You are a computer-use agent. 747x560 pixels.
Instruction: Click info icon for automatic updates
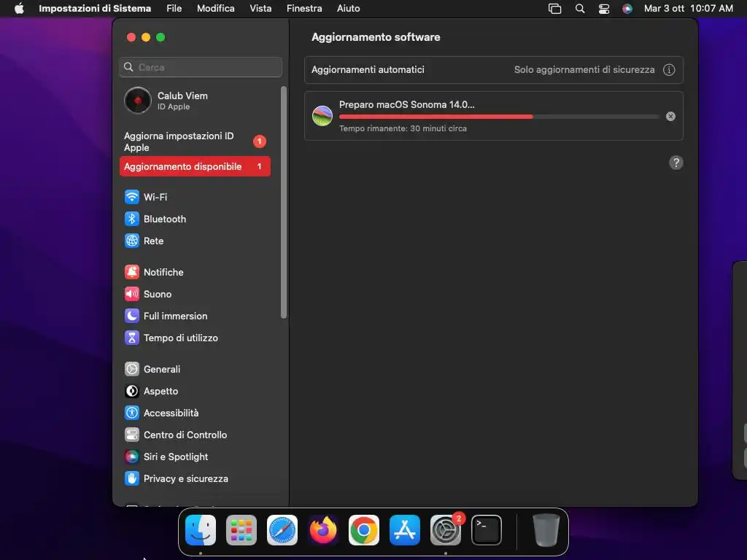point(670,70)
